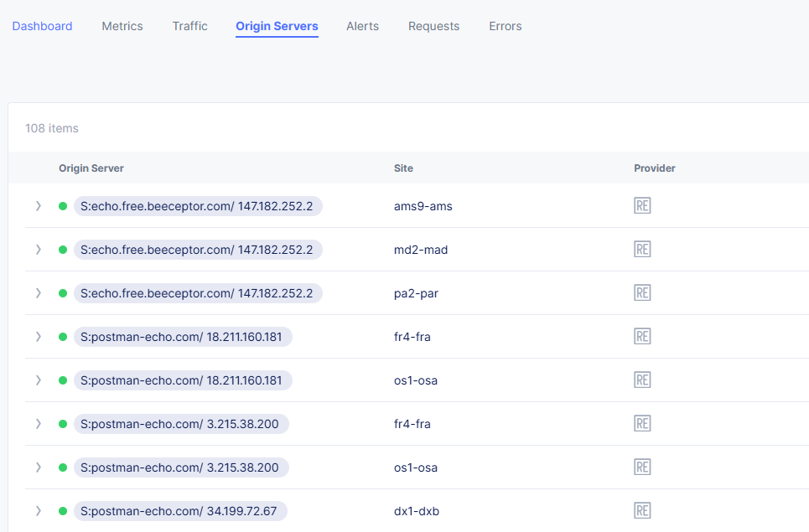Click the Origin Server column header
The height and width of the screenshot is (532, 809).
[x=91, y=168]
